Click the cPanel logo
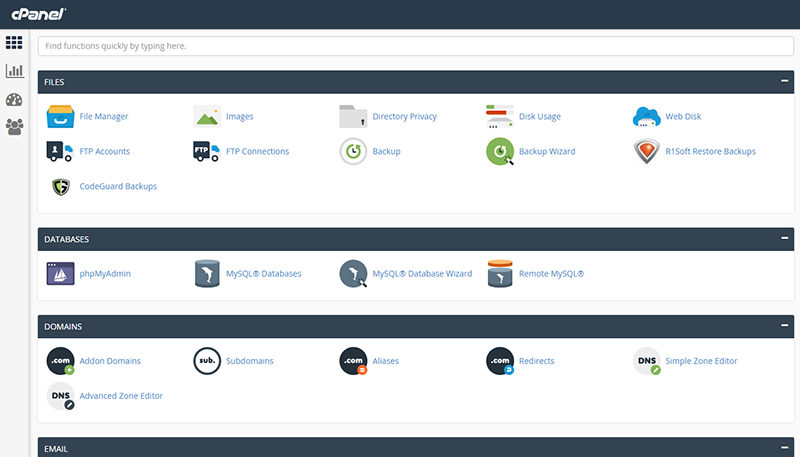Viewport: 800px width, 457px height. [x=39, y=14]
